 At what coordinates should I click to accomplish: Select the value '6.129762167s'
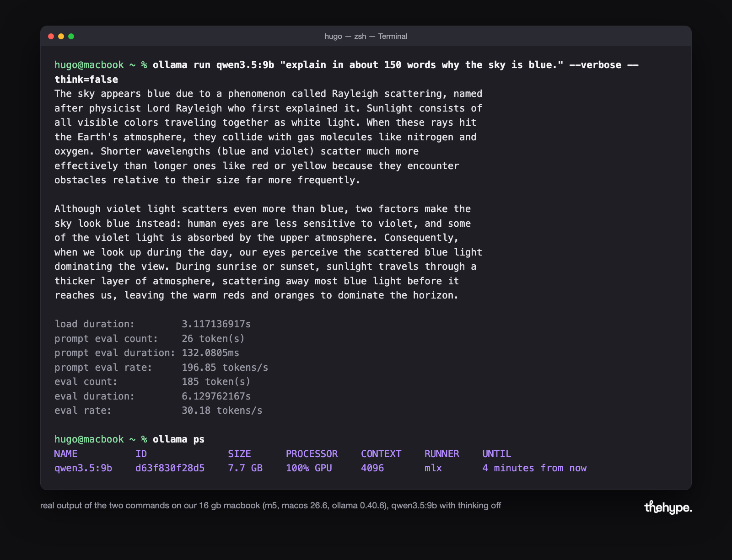[216, 396]
